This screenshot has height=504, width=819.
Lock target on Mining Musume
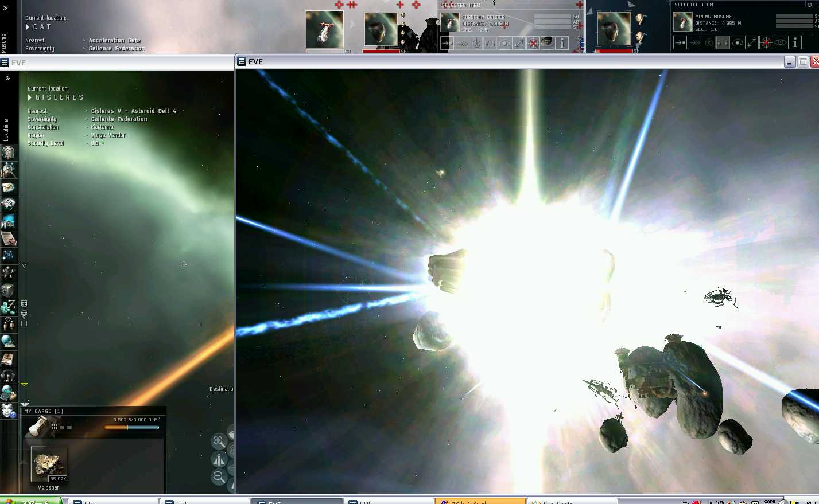tap(766, 42)
